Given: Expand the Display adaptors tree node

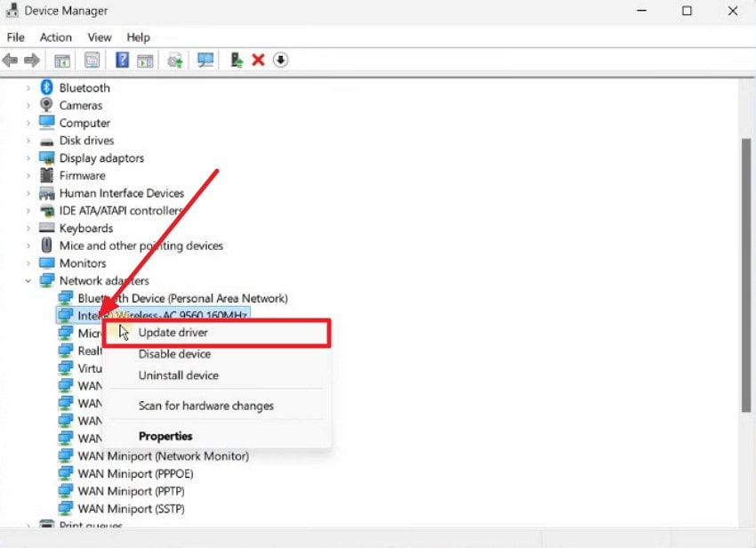Looking at the screenshot, I should click(x=27, y=157).
